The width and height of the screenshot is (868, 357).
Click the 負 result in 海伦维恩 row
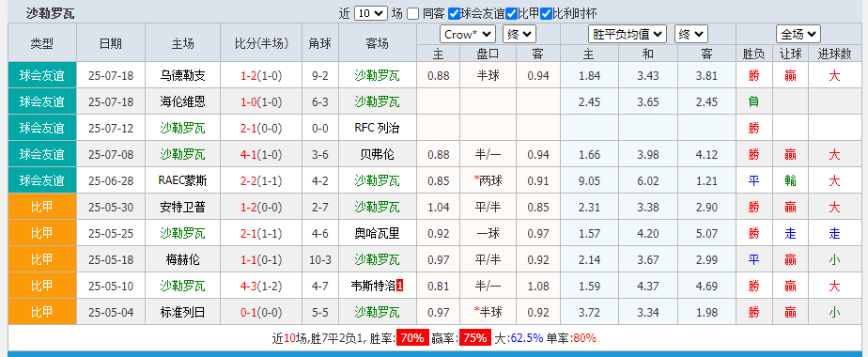[x=753, y=101]
